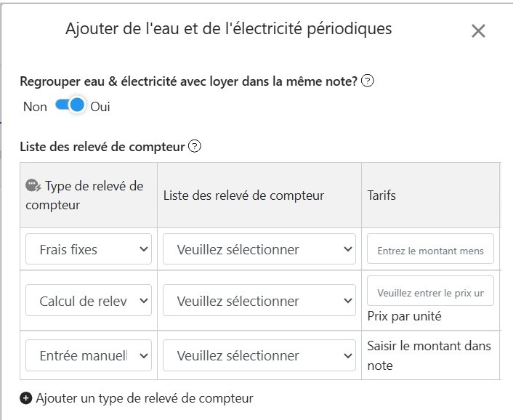Click the unit price input field
Image resolution: width=513 pixels, height=420 pixels.
pyautogui.click(x=430, y=293)
